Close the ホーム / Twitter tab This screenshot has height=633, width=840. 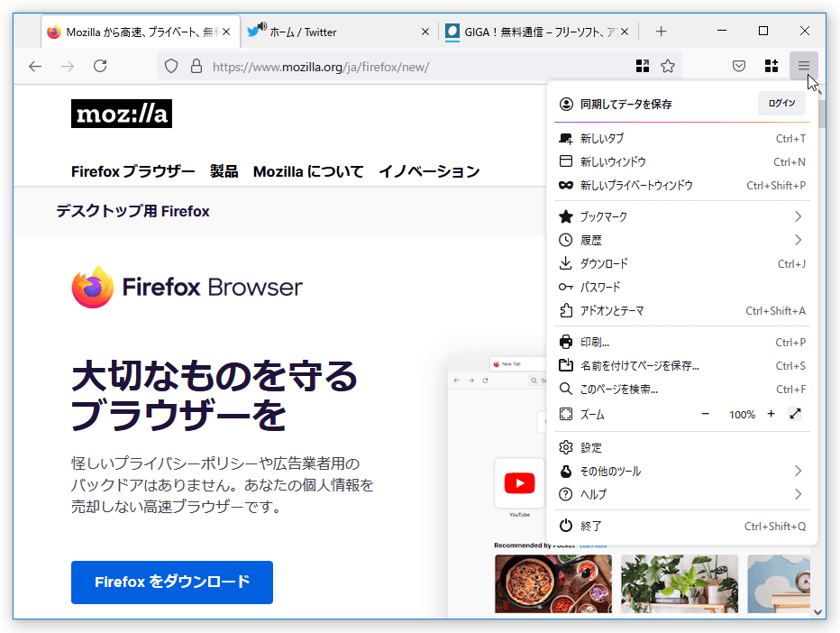[425, 32]
